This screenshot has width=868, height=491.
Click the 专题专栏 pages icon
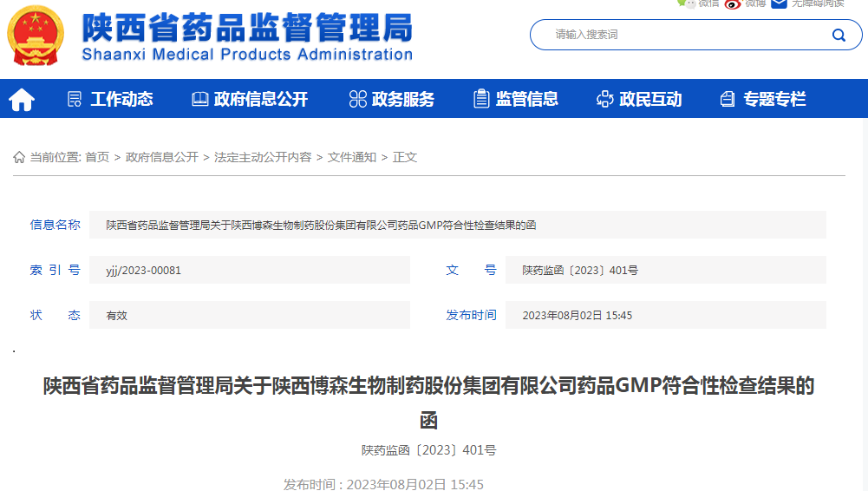click(x=728, y=99)
